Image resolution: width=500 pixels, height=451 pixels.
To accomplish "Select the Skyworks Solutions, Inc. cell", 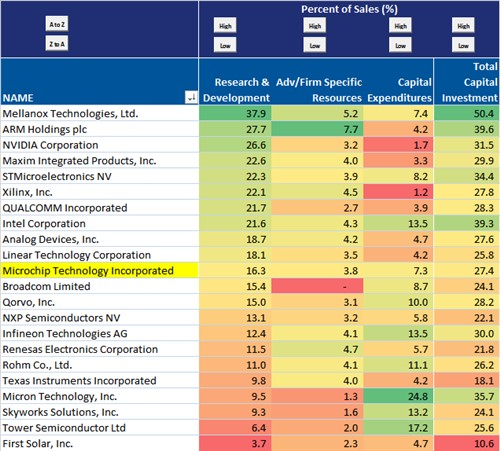I will 99,412.
